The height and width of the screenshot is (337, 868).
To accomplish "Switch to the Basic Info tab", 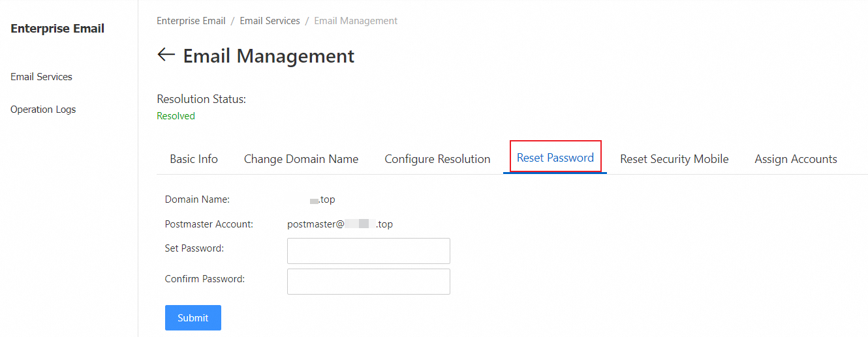I will [194, 158].
